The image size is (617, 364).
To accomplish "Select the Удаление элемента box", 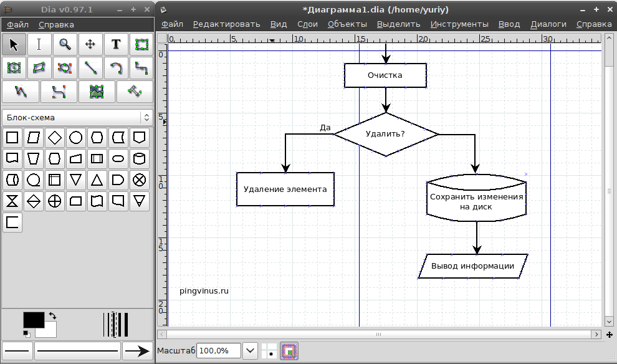I will [285, 189].
